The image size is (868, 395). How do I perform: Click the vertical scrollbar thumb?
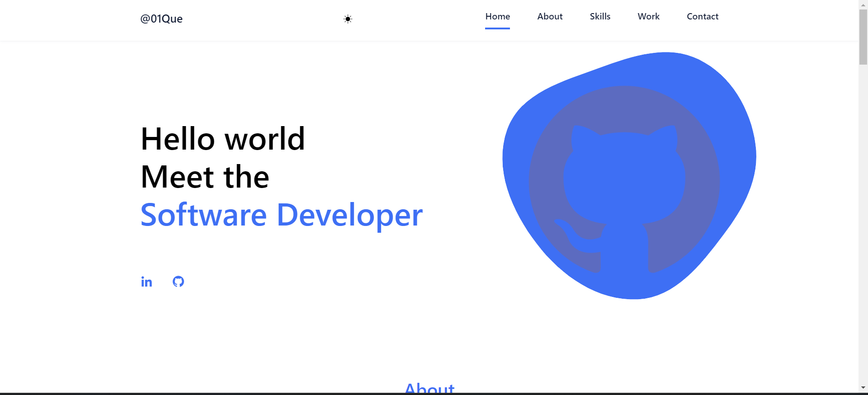pyautogui.click(x=863, y=37)
